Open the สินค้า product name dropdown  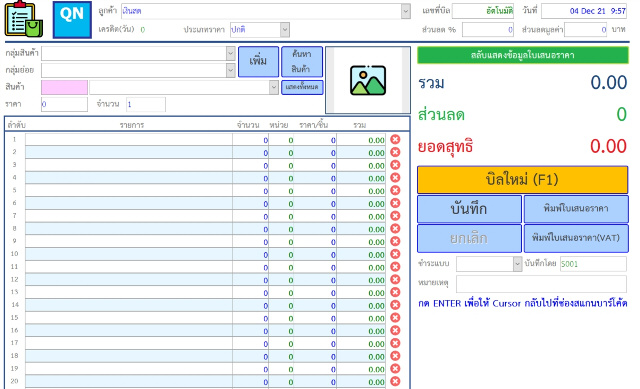click(x=274, y=87)
